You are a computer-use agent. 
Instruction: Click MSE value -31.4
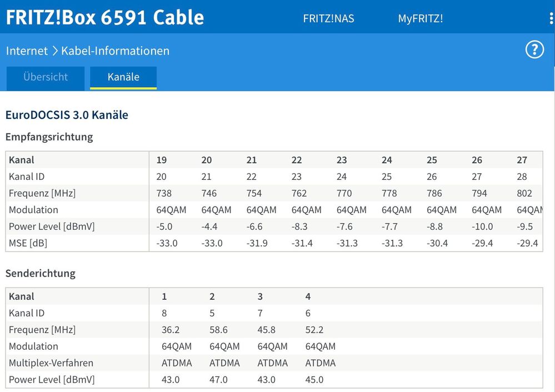coord(302,243)
